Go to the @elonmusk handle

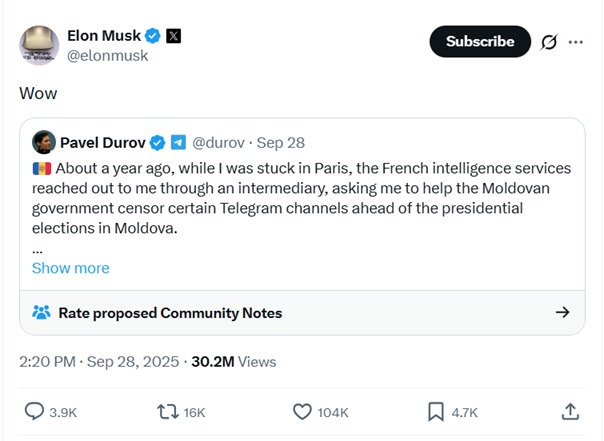(107, 56)
